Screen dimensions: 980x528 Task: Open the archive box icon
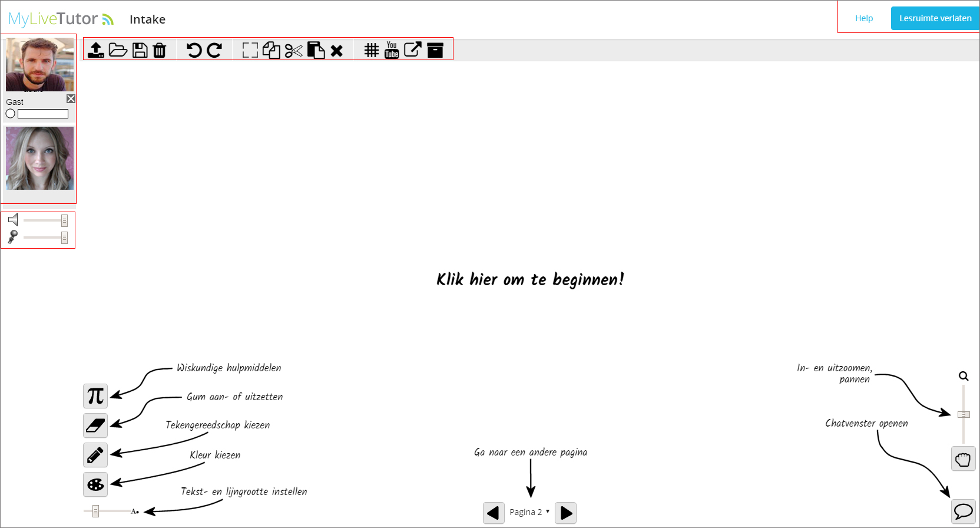point(435,50)
